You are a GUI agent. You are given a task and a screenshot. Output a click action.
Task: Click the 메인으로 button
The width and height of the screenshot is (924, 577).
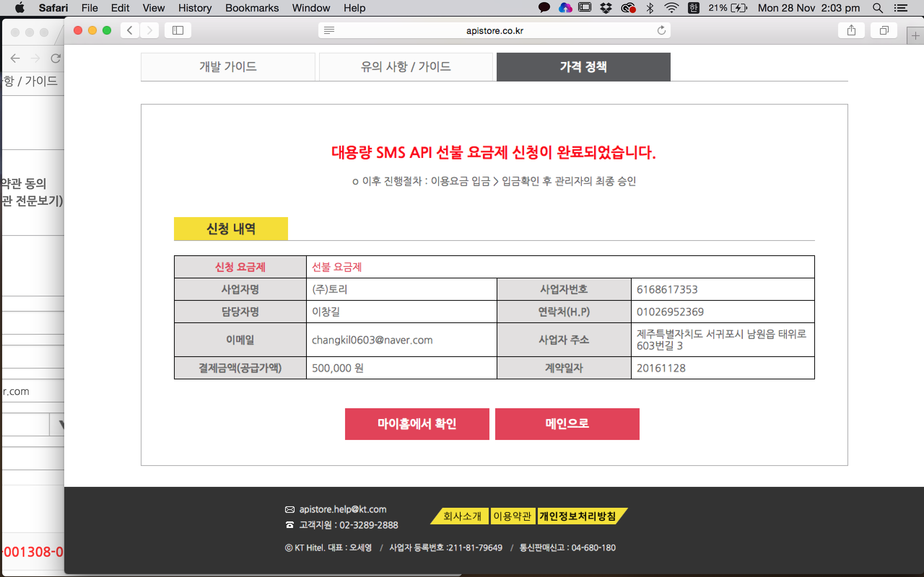point(567,424)
